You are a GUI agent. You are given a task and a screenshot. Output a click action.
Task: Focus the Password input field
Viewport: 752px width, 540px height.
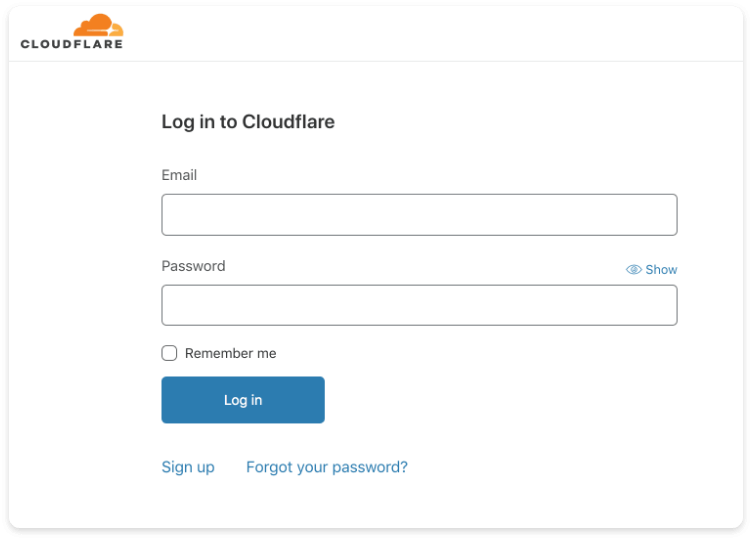pyautogui.click(x=419, y=305)
